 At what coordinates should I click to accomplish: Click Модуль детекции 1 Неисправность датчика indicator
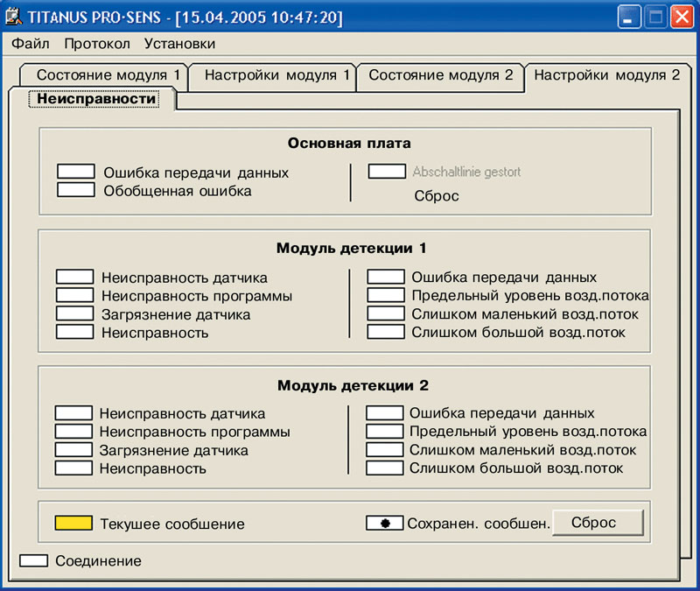click(x=74, y=277)
